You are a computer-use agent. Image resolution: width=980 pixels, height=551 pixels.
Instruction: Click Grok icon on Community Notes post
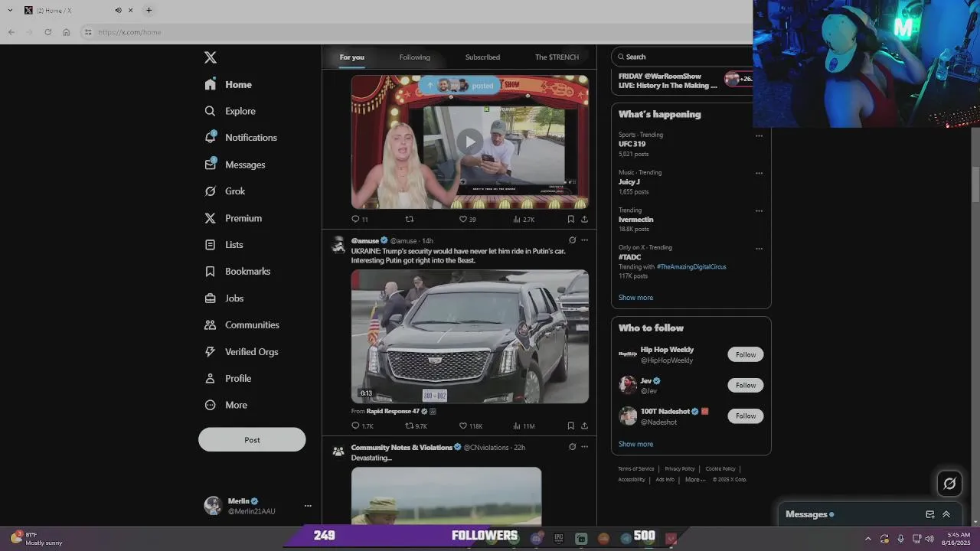tap(572, 447)
